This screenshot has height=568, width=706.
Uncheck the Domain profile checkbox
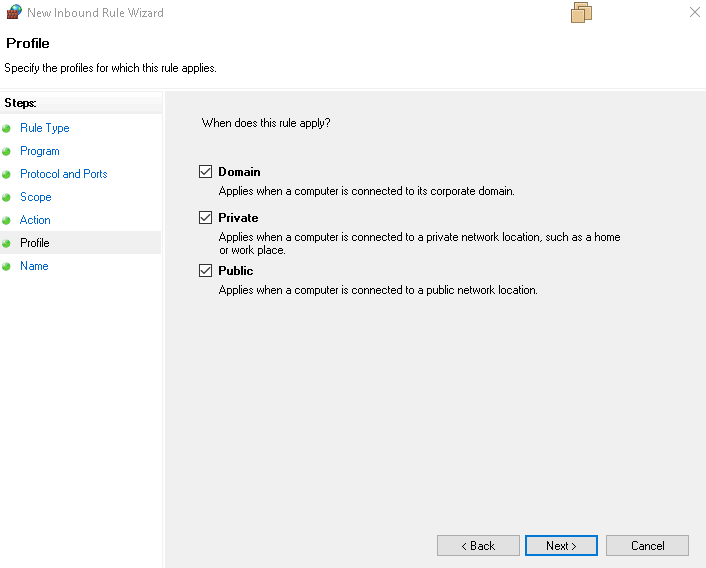point(206,172)
